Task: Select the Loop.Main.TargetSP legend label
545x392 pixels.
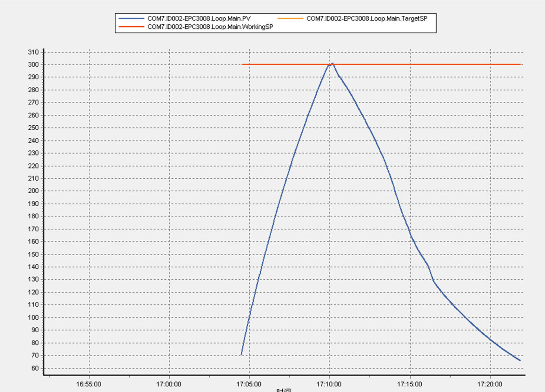Action: [367, 18]
